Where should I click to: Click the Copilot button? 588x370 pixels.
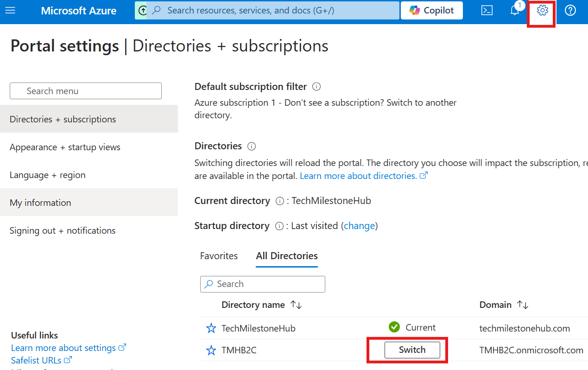[x=431, y=10]
